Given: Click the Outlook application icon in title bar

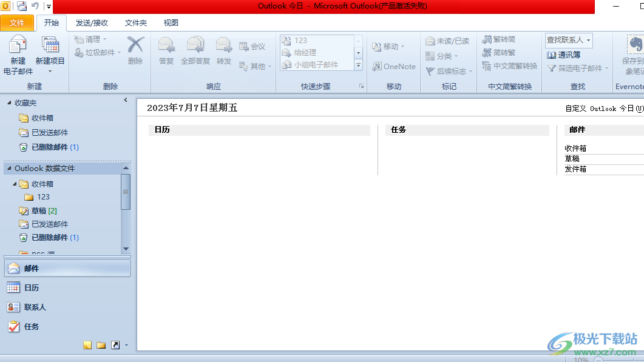Looking at the screenshot, I should 5,6.
